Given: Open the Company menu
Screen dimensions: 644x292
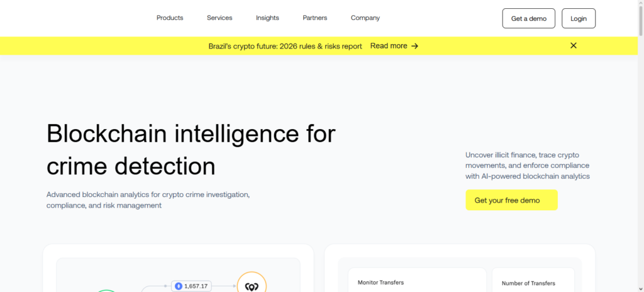Looking at the screenshot, I should point(365,18).
